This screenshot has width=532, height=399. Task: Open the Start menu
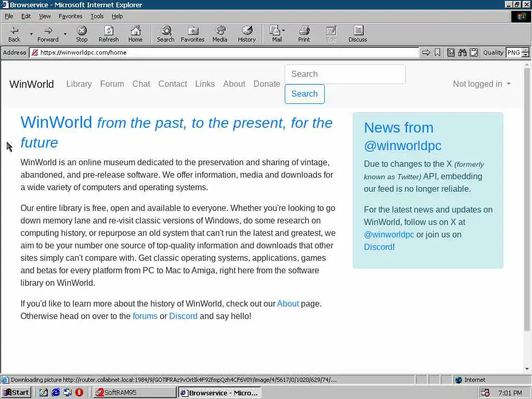click(x=16, y=393)
